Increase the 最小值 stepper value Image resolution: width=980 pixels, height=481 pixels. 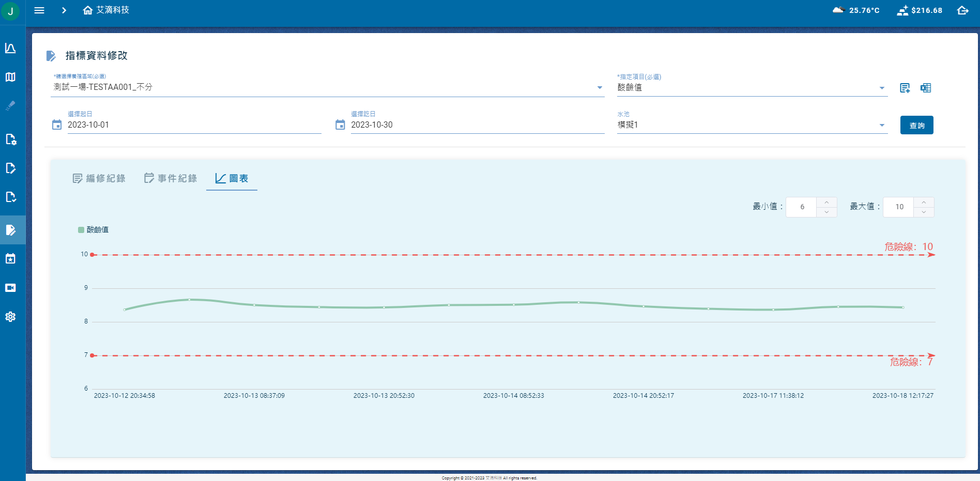[826, 202]
